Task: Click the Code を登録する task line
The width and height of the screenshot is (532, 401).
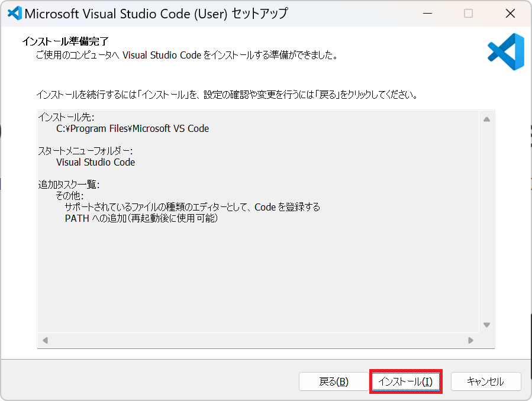Action: (192, 207)
